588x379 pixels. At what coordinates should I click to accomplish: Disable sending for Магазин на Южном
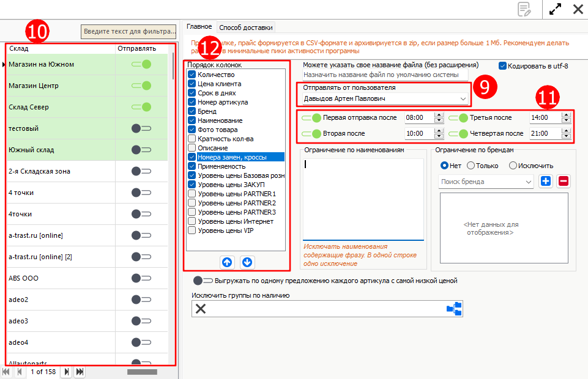point(141,64)
